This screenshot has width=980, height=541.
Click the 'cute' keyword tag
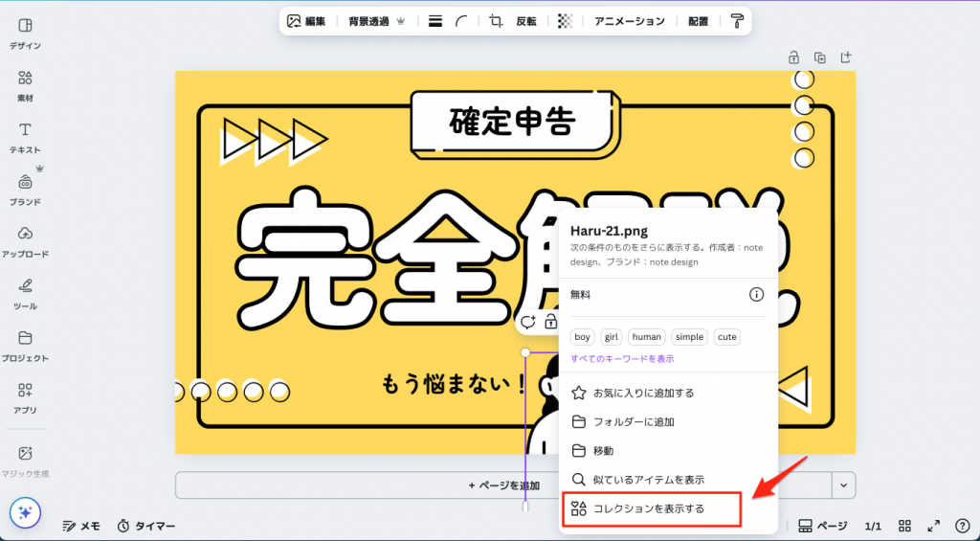[726, 337]
